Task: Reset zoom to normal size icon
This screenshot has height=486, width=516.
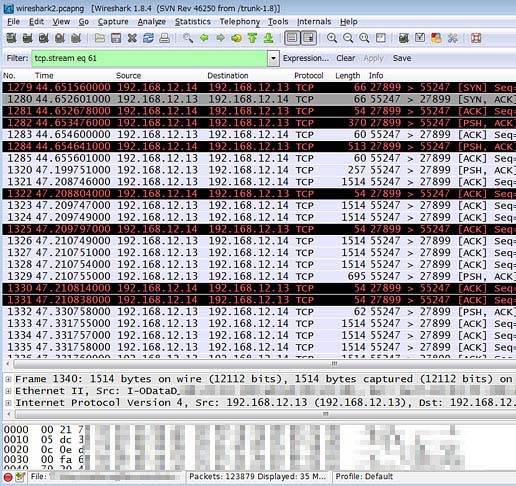Action: (x=364, y=38)
